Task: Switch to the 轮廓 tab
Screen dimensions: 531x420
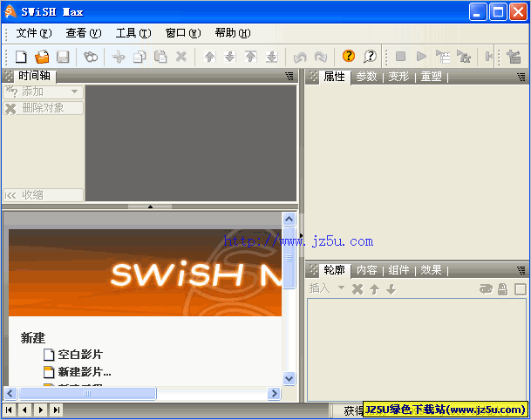Action: (x=334, y=270)
